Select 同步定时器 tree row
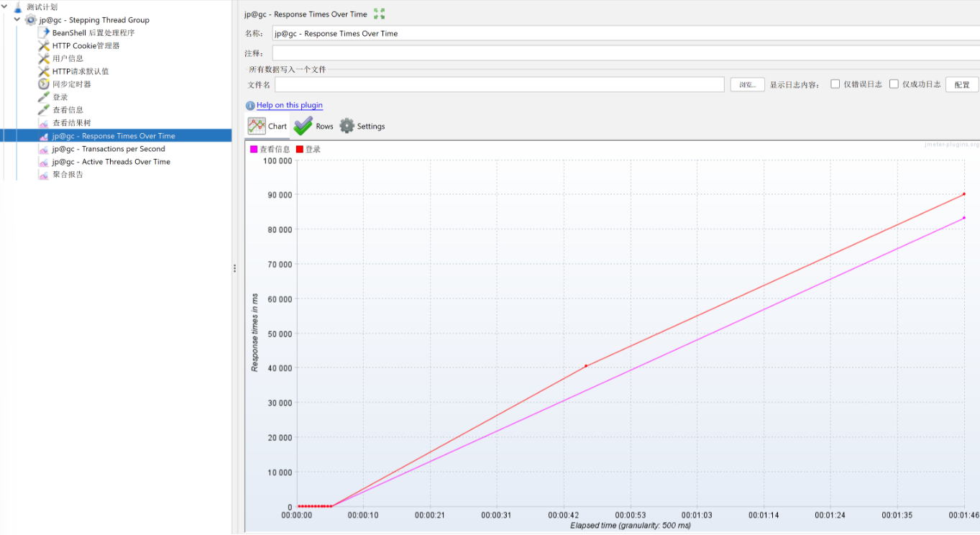 tap(72, 84)
